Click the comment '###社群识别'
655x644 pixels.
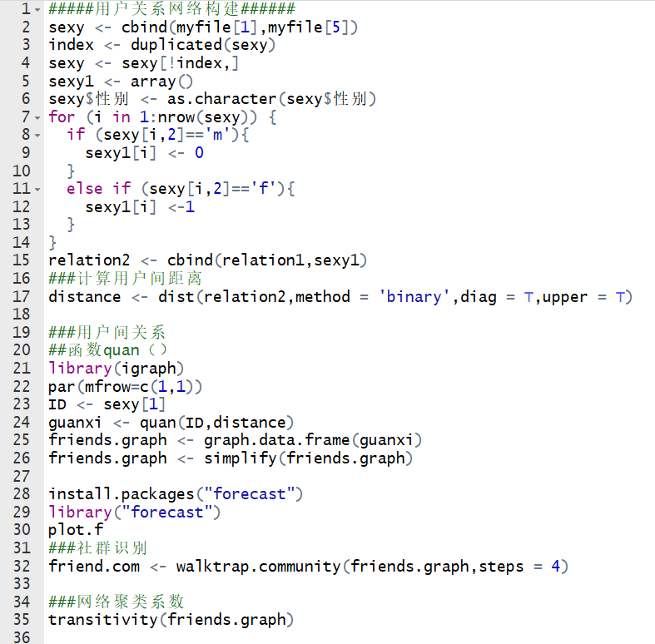click(97, 548)
